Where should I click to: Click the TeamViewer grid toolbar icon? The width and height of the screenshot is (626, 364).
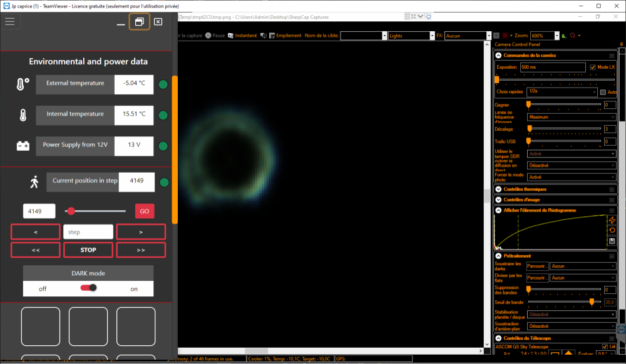point(407,16)
